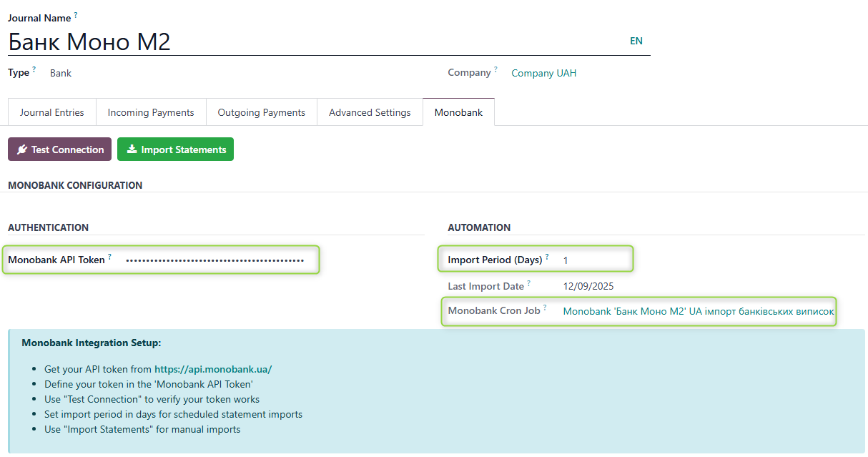The width and height of the screenshot is (868, 457).
Task: Open the Advanced Settings tab
Action: coord(370,112)
